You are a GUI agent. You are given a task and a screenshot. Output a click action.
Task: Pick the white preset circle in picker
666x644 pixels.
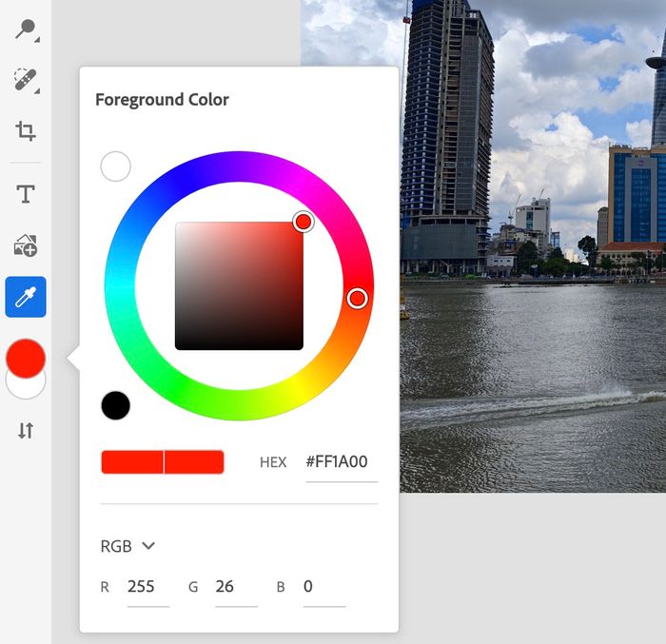pos(115,166)
